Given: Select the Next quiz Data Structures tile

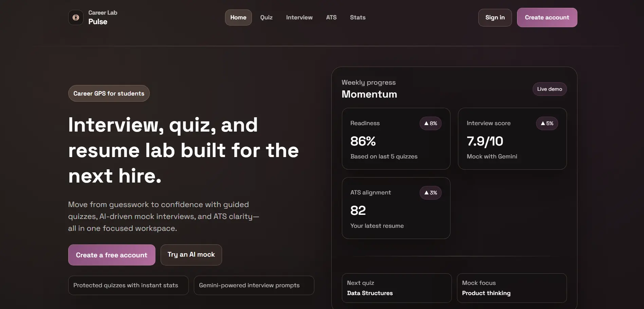Looking at the screenshot, I should 396,288.
